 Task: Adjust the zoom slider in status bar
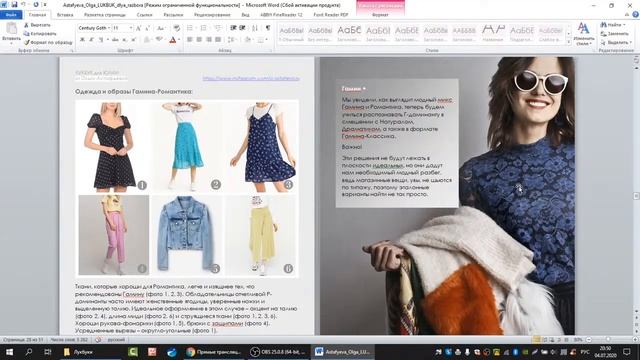click(x=608, y=340)
